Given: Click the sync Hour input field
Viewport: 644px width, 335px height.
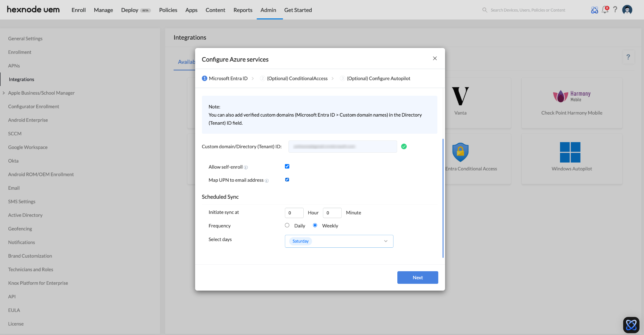Looking at the screenshot, I should point(294,213).
